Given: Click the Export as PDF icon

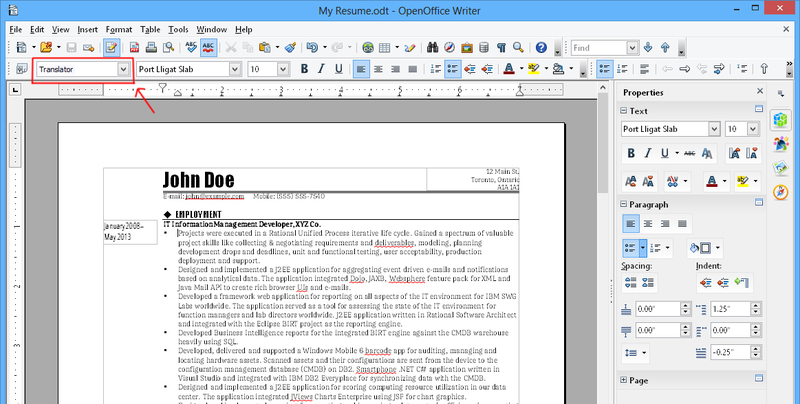Looking at the screenshot, I should pos(136,48).
